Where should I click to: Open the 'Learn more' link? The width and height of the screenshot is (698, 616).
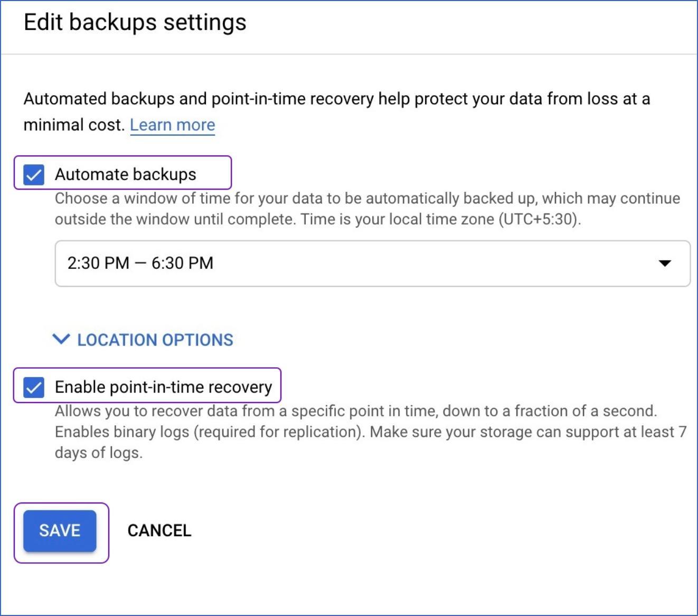[x=172, y=125]
